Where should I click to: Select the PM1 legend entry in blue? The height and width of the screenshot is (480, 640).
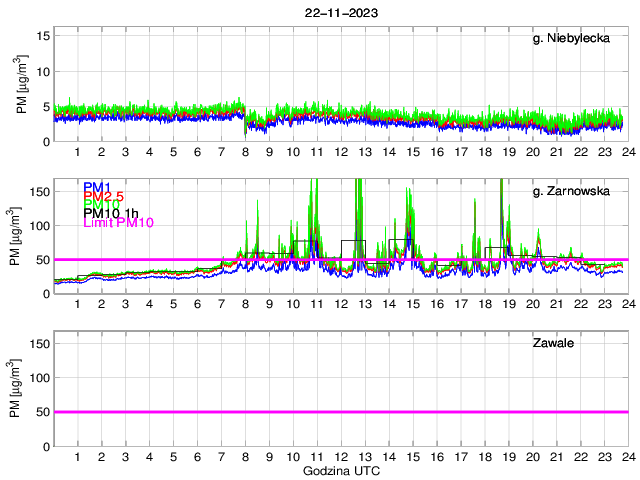(x=97, y=188)
